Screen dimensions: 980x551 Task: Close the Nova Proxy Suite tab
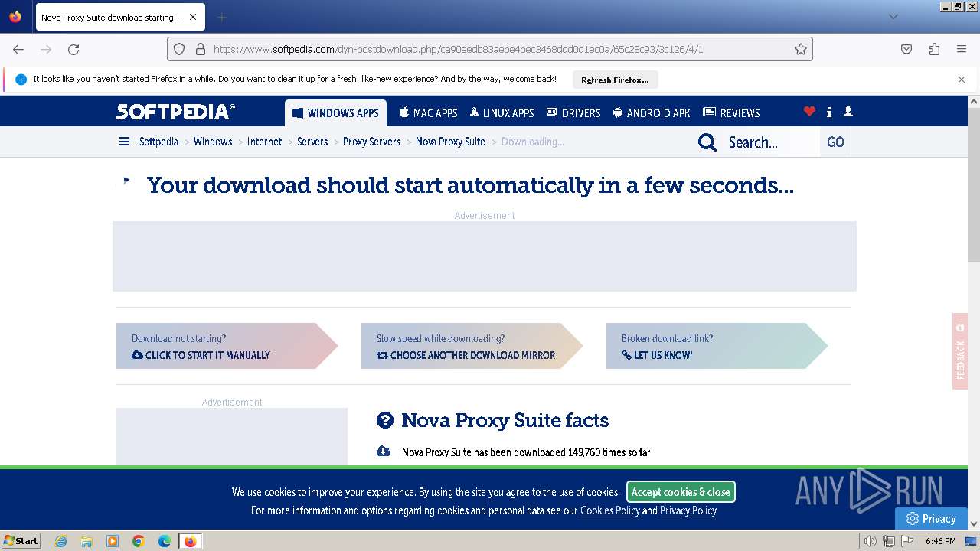[193, 17]
